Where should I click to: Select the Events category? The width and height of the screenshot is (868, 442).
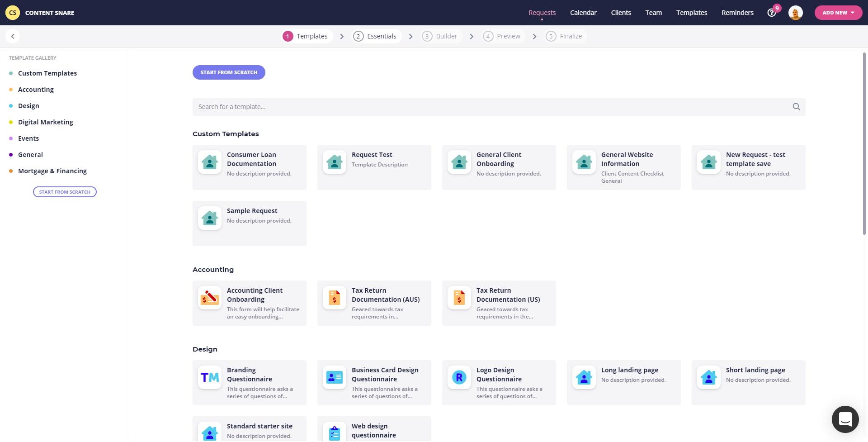coord(28,138)
